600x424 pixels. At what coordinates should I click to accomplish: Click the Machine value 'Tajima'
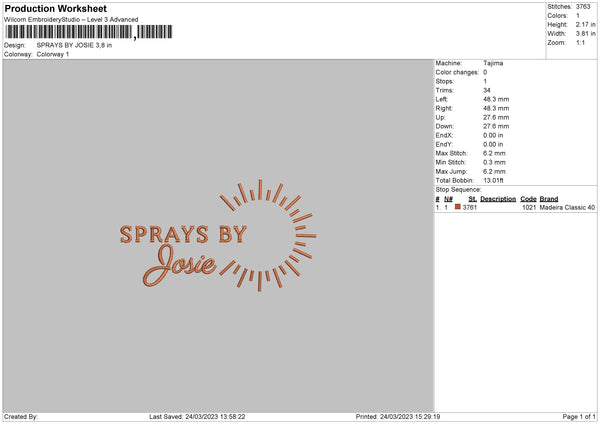[493, 63]
